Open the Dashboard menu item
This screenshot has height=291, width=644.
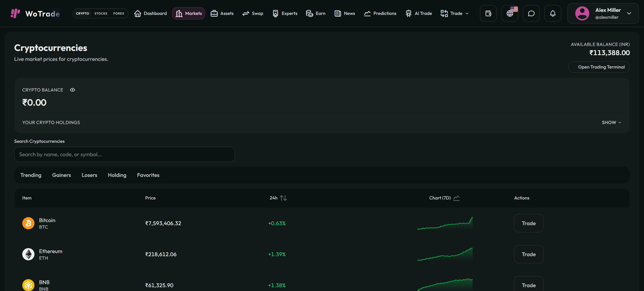tap(150, 13)
